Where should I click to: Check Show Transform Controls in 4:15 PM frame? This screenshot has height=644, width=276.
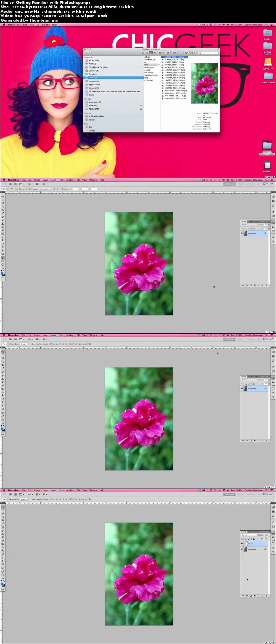click(31, 344)
